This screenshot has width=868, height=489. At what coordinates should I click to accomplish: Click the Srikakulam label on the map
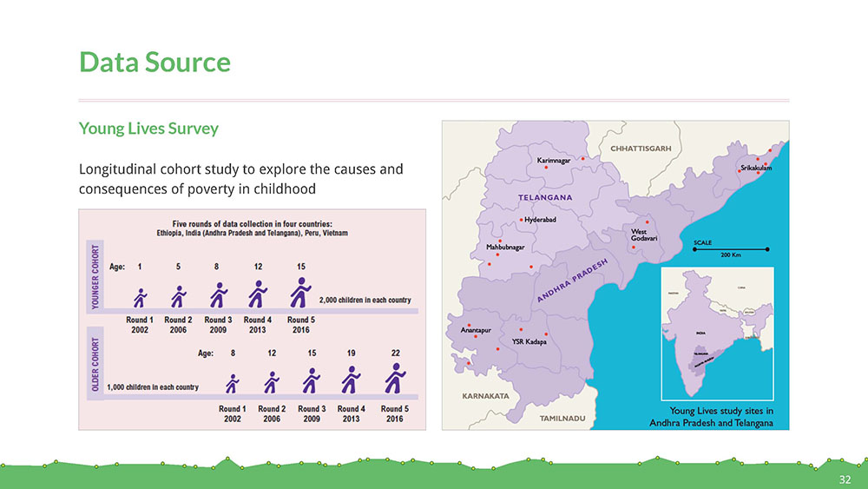[756, 168]
